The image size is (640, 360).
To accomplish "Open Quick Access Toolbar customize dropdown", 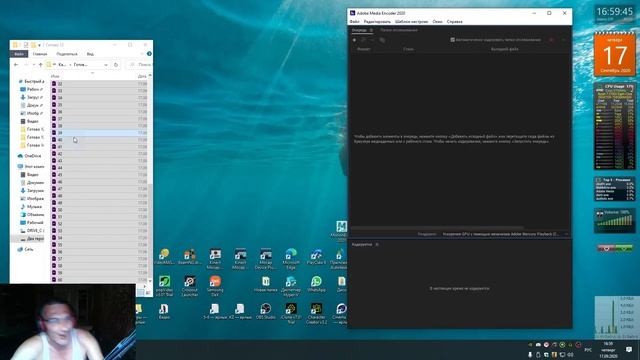I will 39,44.
